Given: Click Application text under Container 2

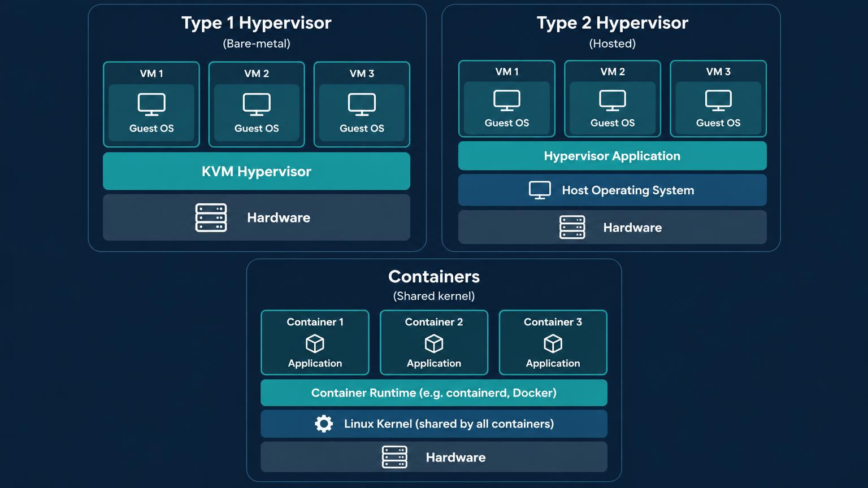Looking at the screenshot, I should 434,363.
